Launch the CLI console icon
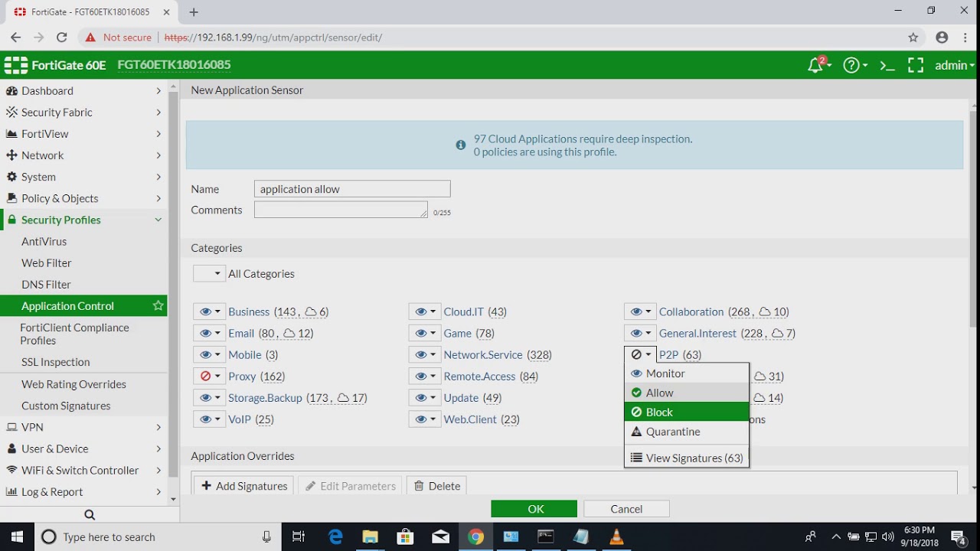Screen dimensions: 980x551 coord(887,65)
